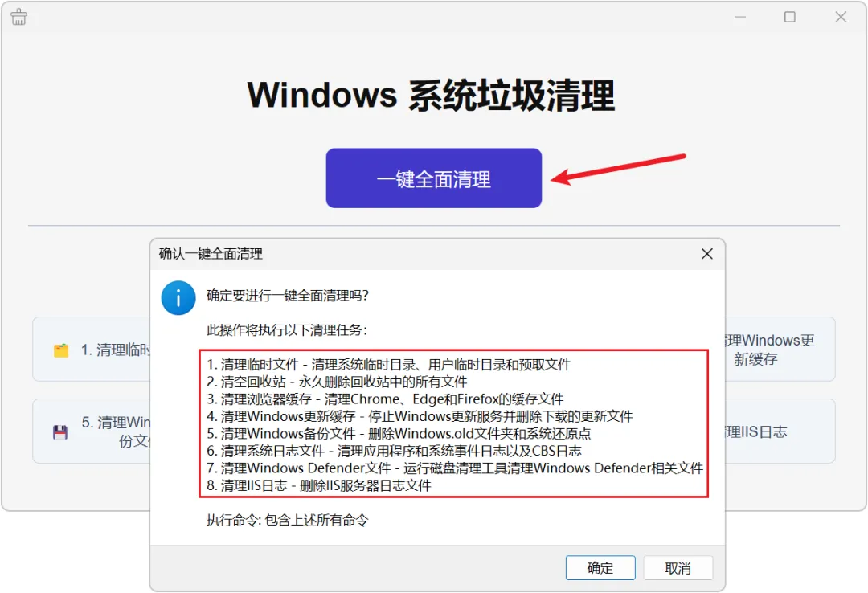Confirm with the 确定 button

coord(600,568)
